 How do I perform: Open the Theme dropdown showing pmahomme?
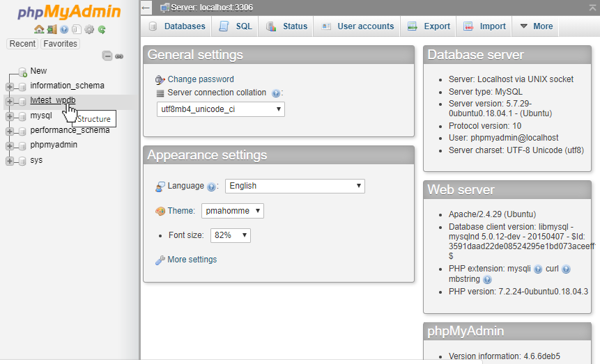[x=233, y=211]
